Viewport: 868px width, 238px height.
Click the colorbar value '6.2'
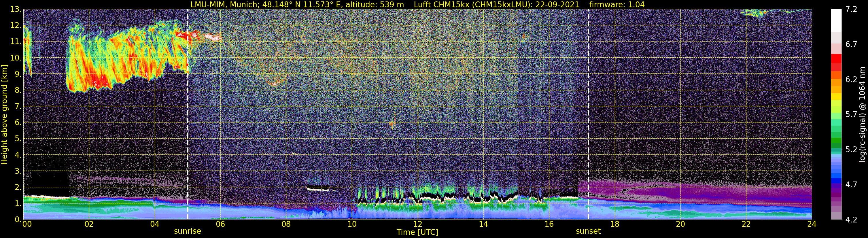point(851,79)
